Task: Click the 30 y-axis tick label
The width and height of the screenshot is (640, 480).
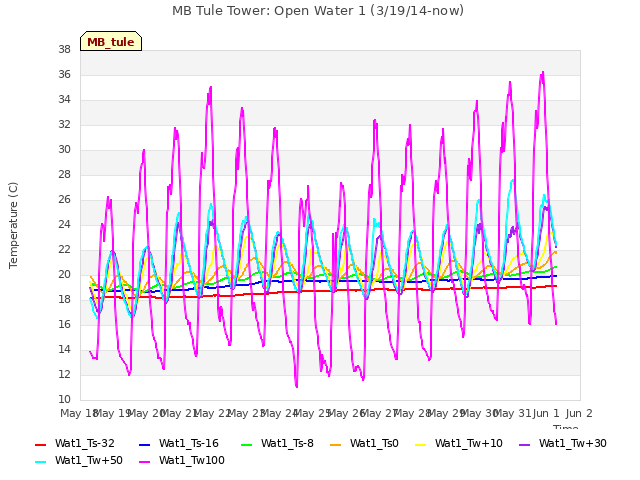Action: (64, 150)
